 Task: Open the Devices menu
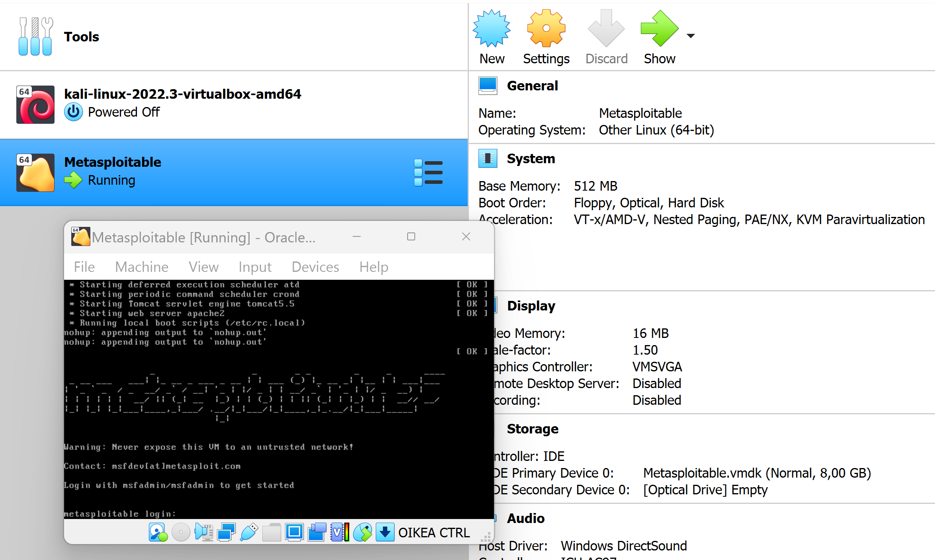click(x=315, y=267)
